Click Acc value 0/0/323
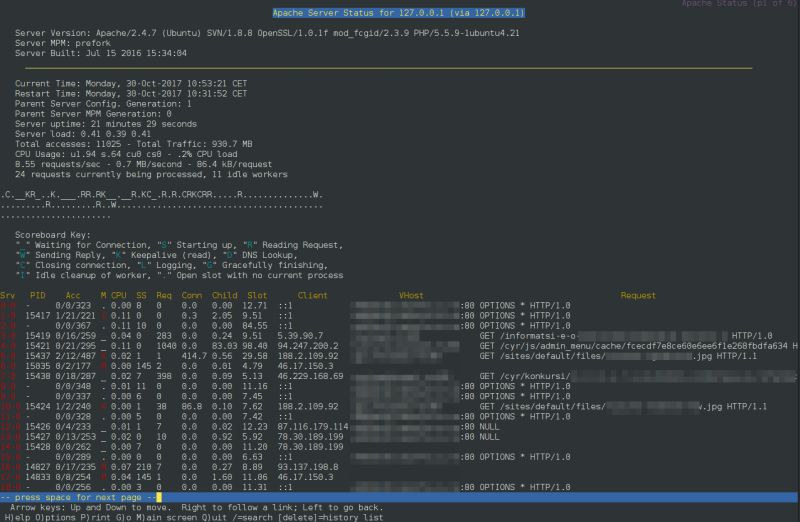Image resolution: width=800 pixels, height=522 pixels. point(73,306)
